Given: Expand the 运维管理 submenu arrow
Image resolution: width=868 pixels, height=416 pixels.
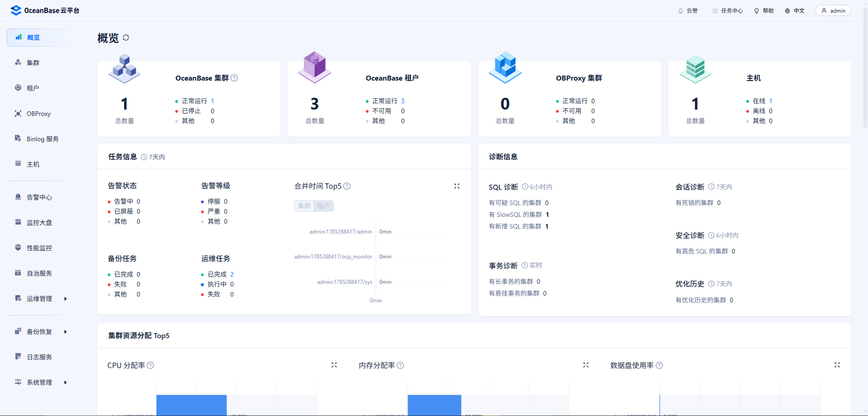Looking at the screenshot, I should [x=66, y=299].
